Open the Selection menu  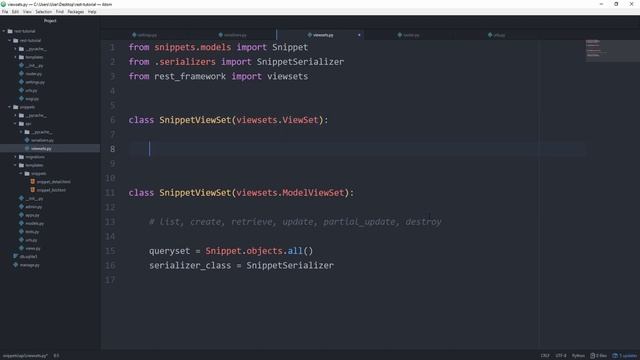pyautogui.click(x=43, y=12)
